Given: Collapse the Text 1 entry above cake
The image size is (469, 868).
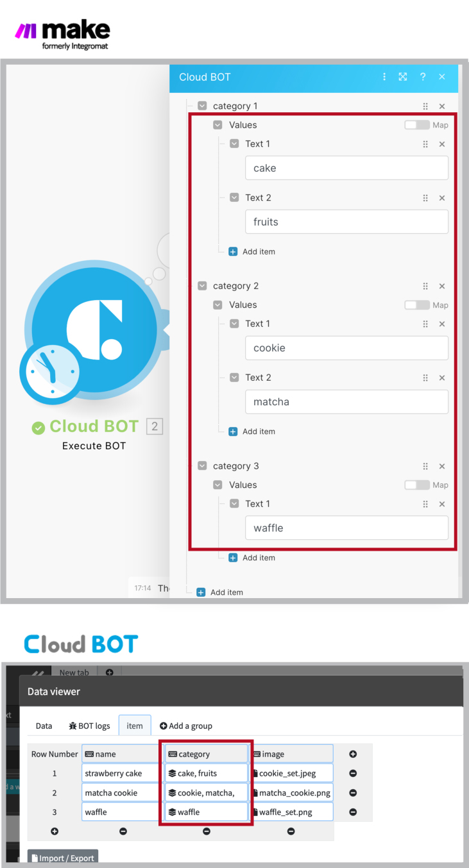Looking at the screenshot, I should pyautogui.click(x=234, y=144).
